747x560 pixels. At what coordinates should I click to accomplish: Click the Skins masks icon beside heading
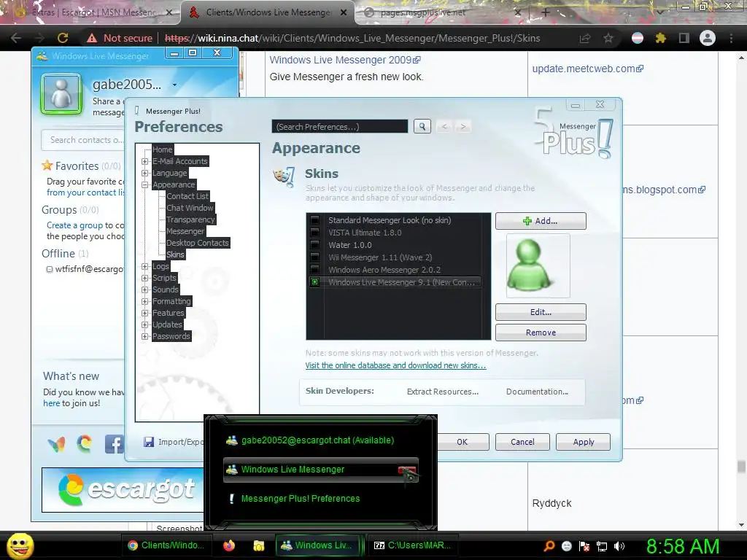click(x=285, y=176)
